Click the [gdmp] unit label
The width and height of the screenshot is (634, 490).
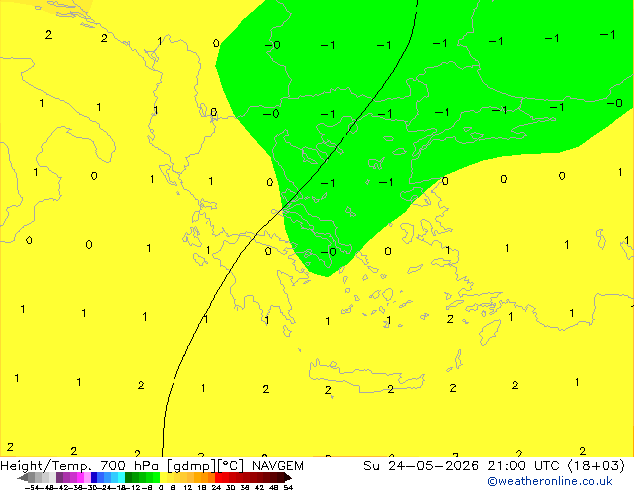tap(192, 466)
